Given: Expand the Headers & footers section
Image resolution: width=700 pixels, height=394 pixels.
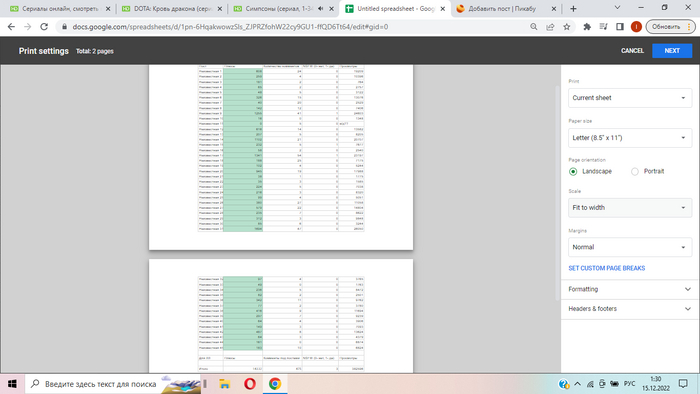Looking at the screenshot, I should pyautogui.click(x=630, y=309).
